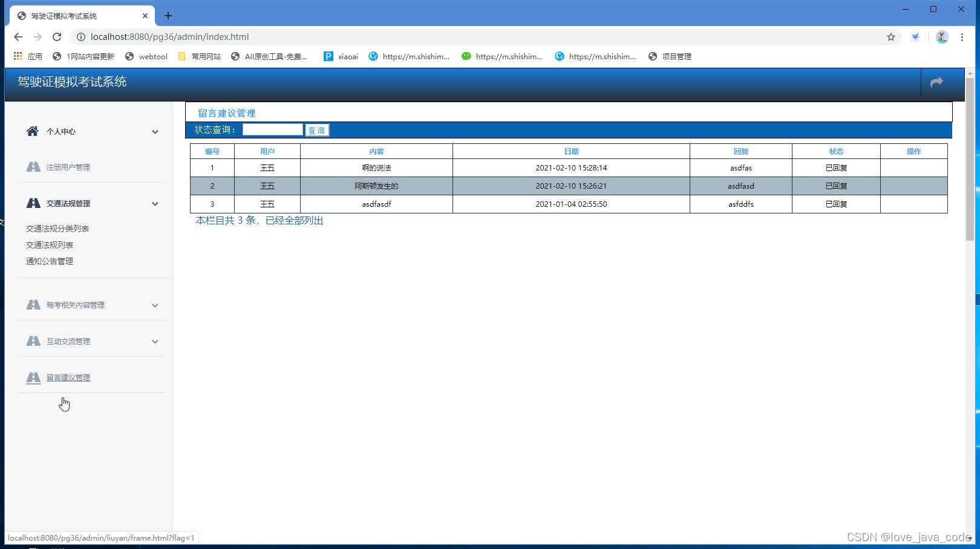
Task: Select the message cell asdfasdf
Action: point(376,204)
